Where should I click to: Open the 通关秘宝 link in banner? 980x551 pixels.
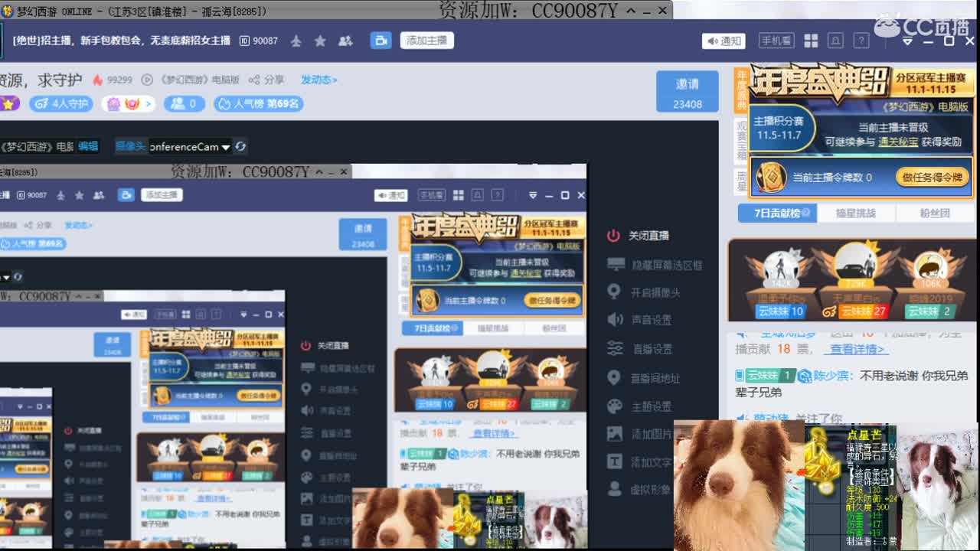point(897,142)
